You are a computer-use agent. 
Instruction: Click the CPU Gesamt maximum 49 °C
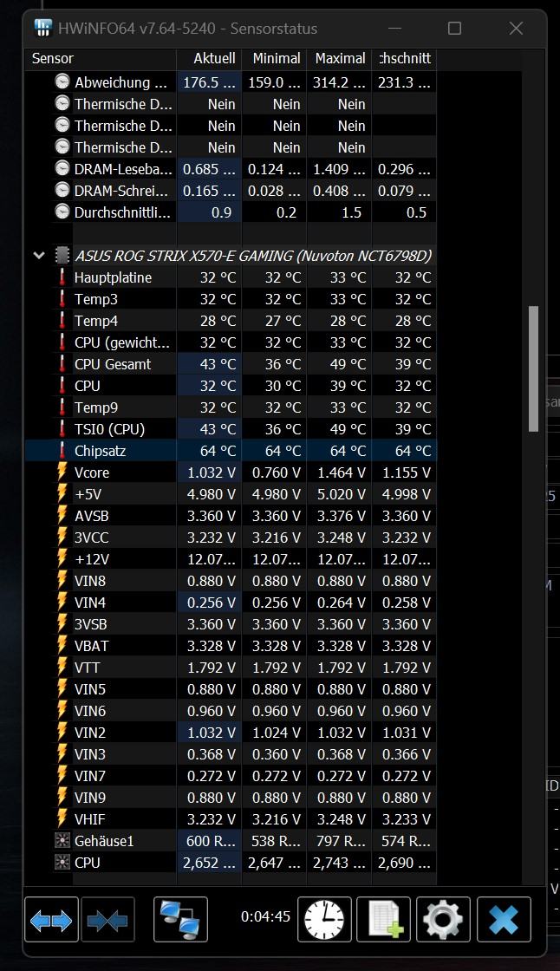coord(348,364)
